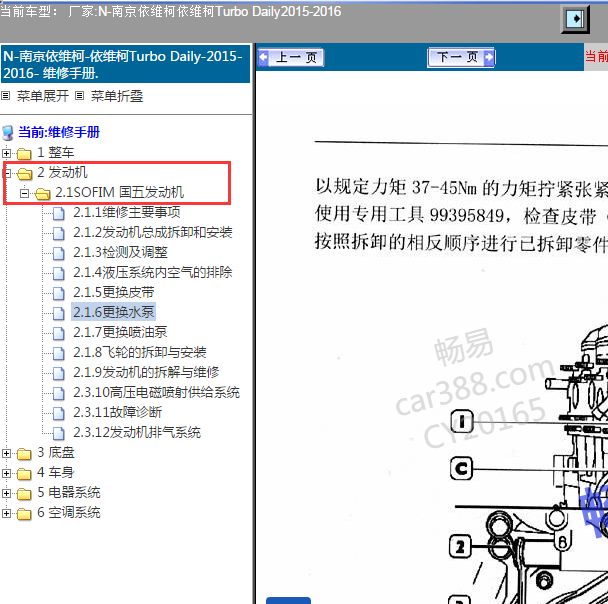
Task: Open 2.3.10高压电磁喷射供给系统
Action: pos(157,392)
